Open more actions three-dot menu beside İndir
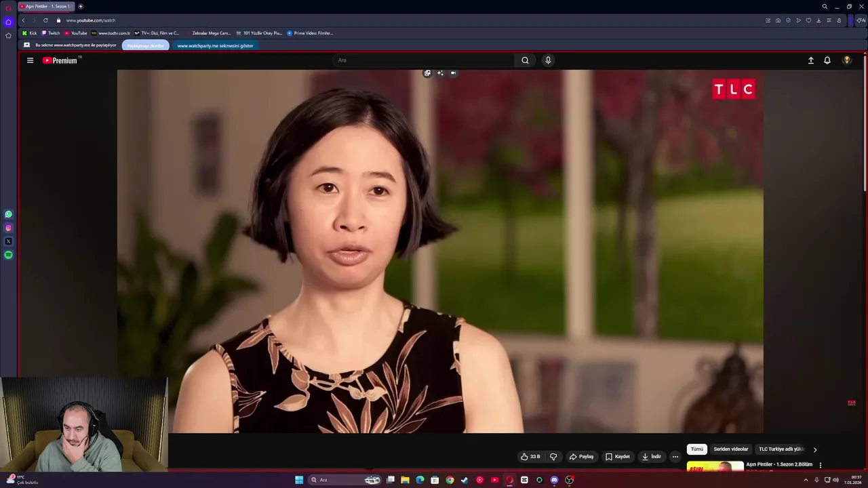 tap(675, 457)
